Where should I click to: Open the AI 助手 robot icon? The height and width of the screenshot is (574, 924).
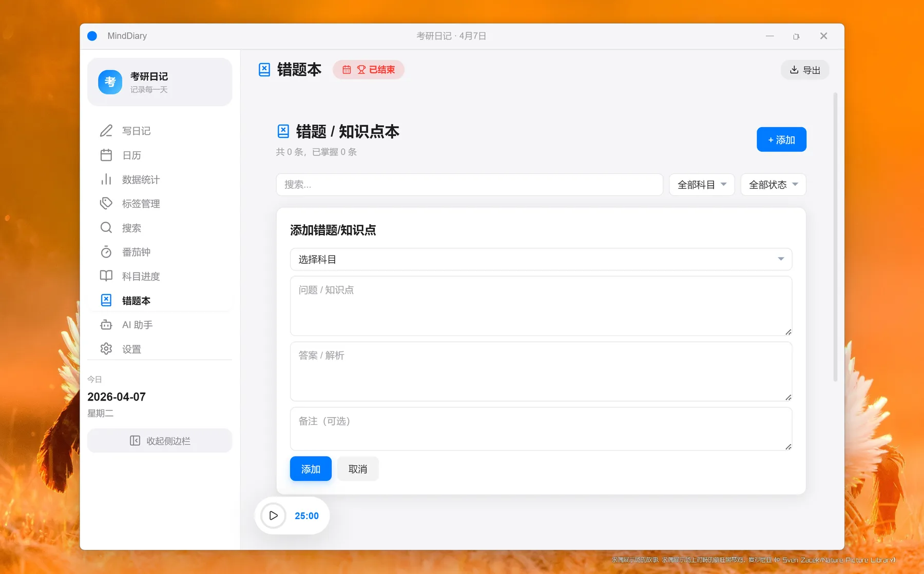pos(106,325)
